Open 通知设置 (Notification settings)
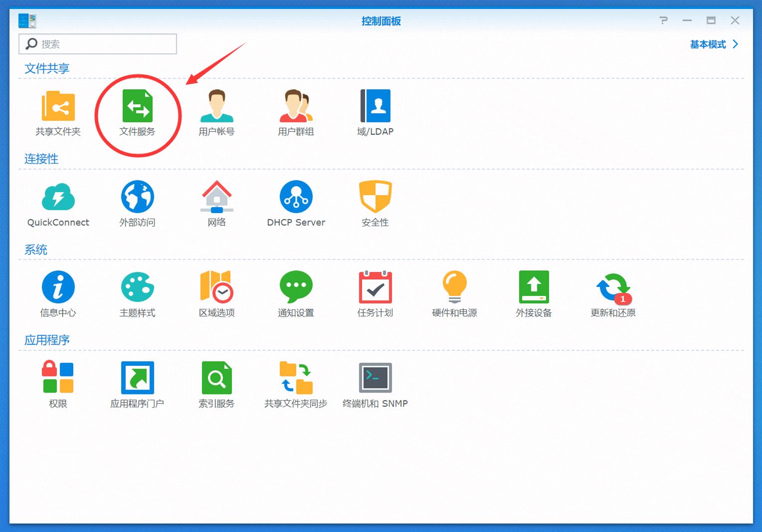 296,287
